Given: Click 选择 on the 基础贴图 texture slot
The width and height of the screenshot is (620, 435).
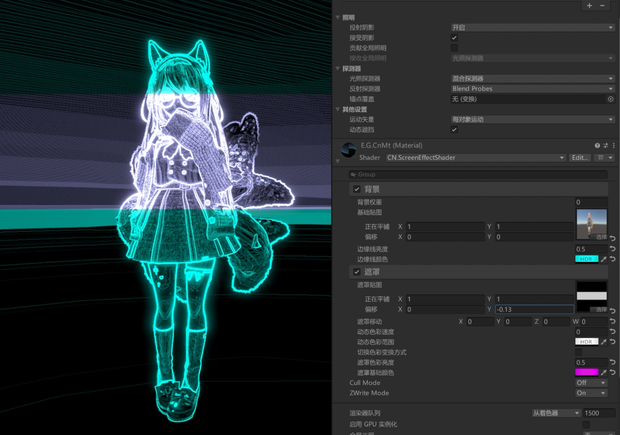Looking at the screenshot, I should (601, 237).
